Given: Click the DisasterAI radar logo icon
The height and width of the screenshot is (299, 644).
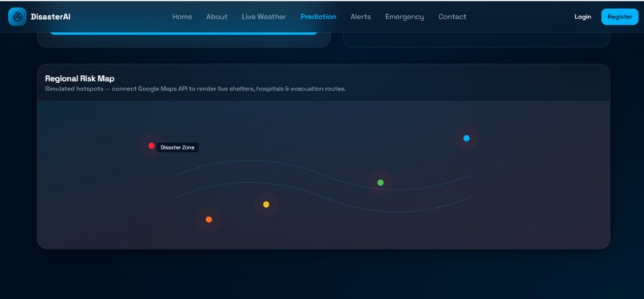Looking at the screenshot, I should point(18,17).
